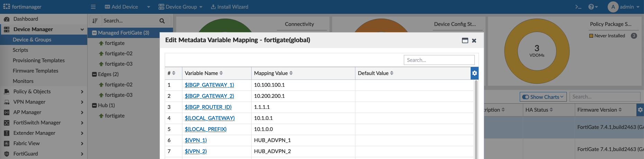Open the Add Device dropdown arrow
Image resolution: width=644 pixels, height=159 pixels.
click(x=148, y=7)
